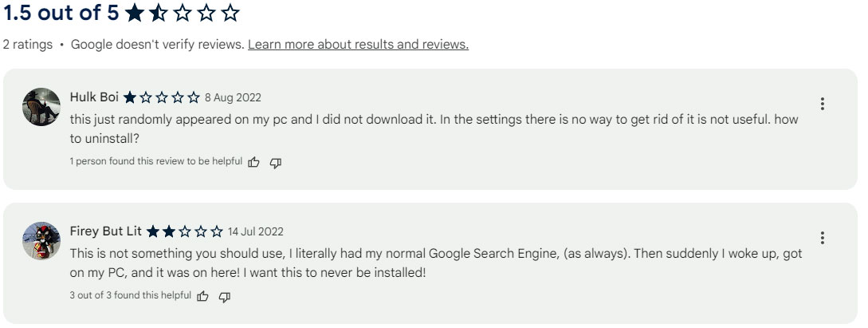
Task: Click Hulk Boi's one-star rating icons
Action: (161, 97)
